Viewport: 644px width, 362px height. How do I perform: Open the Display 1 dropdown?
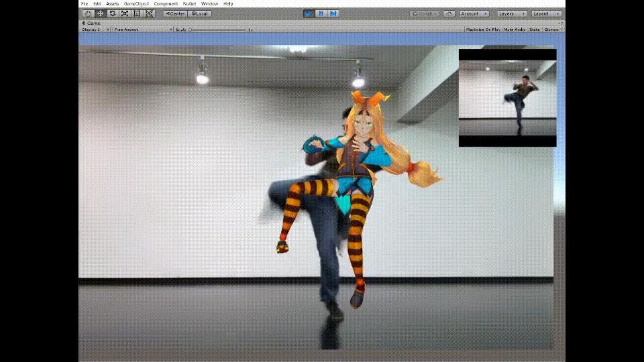[95, 29]
